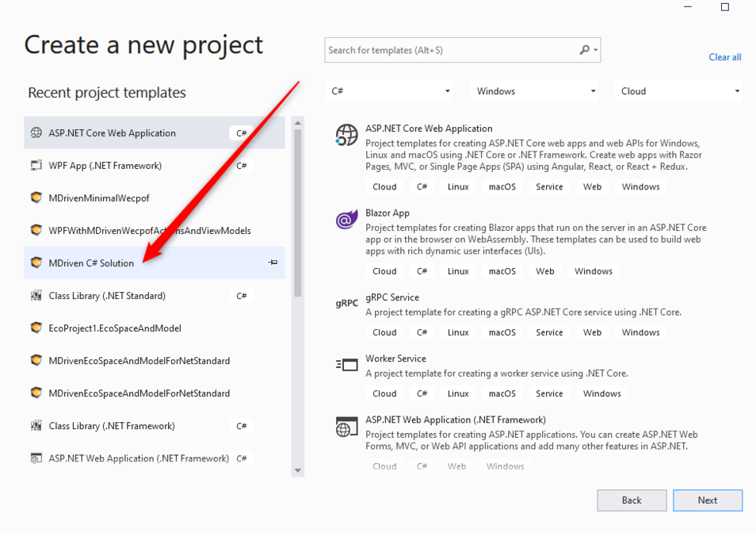
Task: Pin the MDriven C# Solution template
Action: point(273,263)
